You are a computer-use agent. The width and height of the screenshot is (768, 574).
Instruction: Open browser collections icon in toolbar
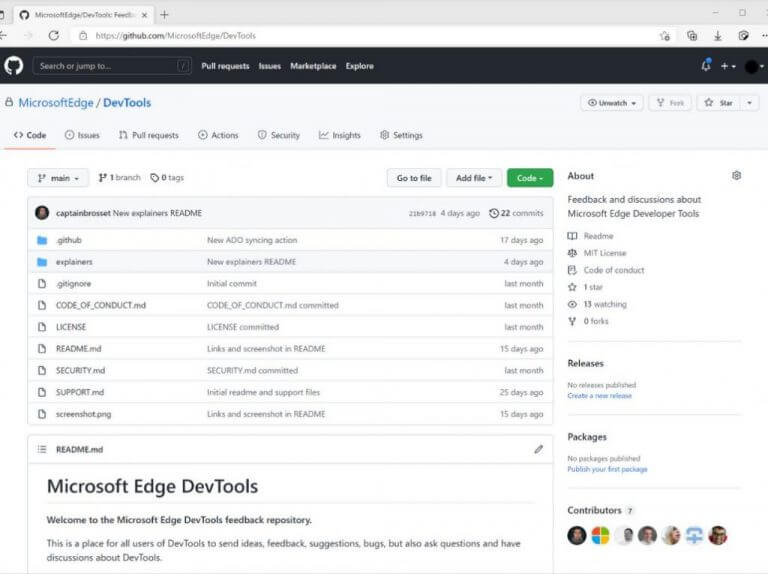[692, 36]
